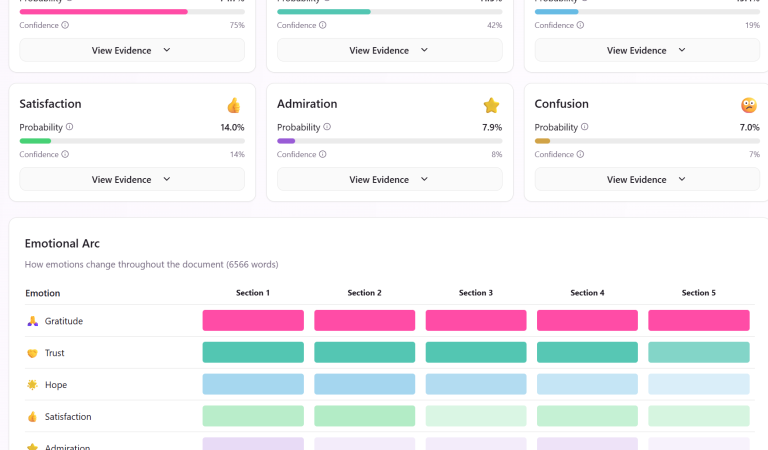Select Hope Section 4 heatmap cell
The image size is (768, 450).
point(587,384)
